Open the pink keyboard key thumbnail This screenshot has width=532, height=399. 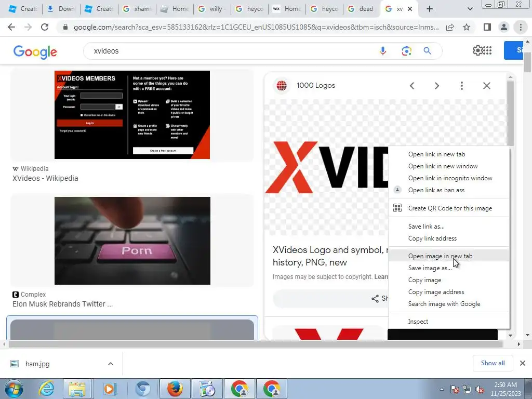(x=132, y=241)
